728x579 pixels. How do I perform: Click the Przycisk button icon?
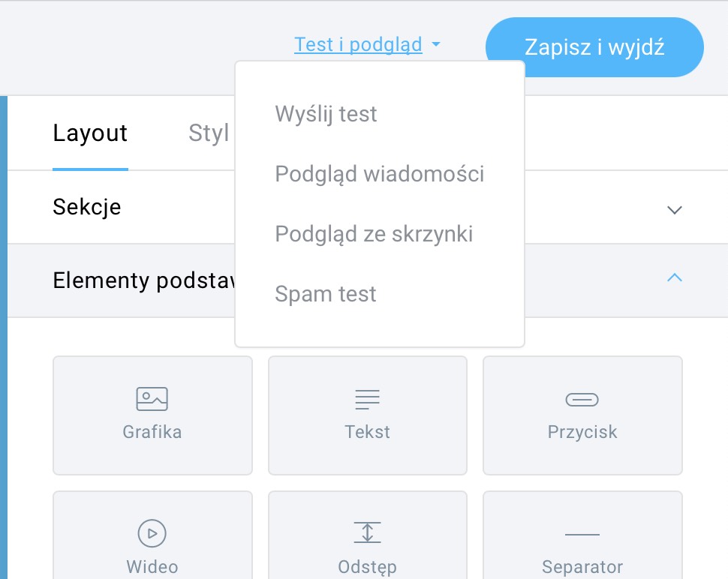(582, 400)
